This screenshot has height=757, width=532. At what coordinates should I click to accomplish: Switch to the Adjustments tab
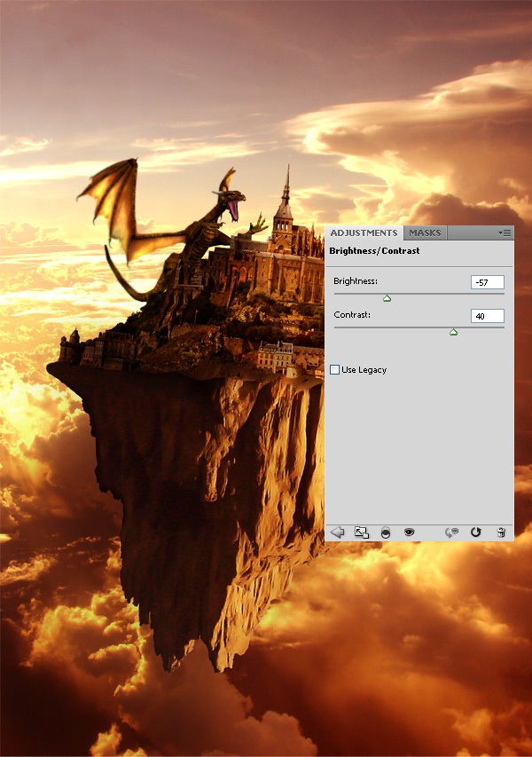[x=364, y=233]
